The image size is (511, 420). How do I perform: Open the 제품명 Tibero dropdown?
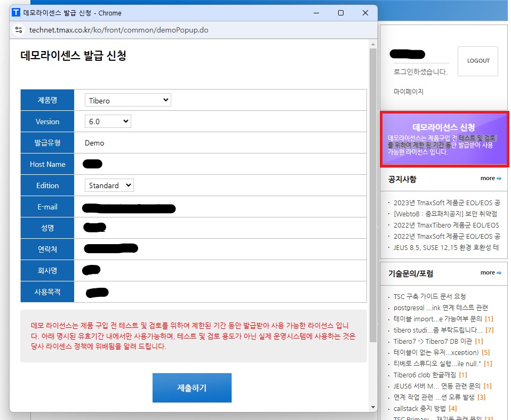128,100
